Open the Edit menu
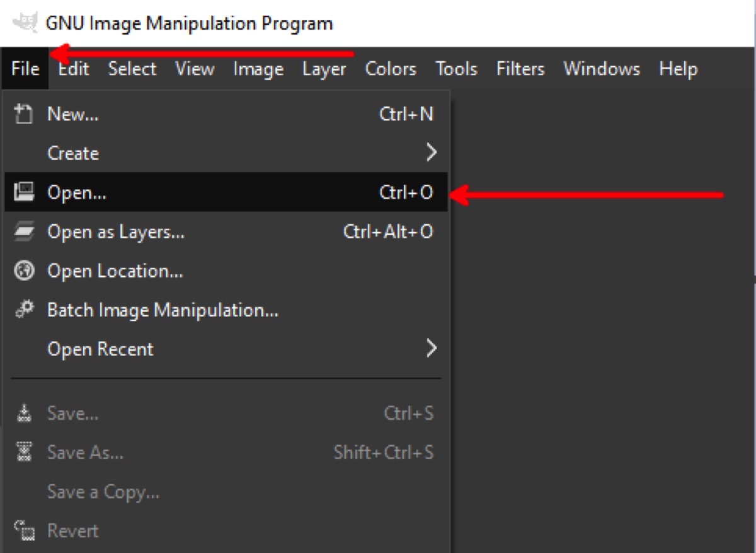Image resolution: width=756 pixels, height=553 pixels. click(x=74, y=68)
